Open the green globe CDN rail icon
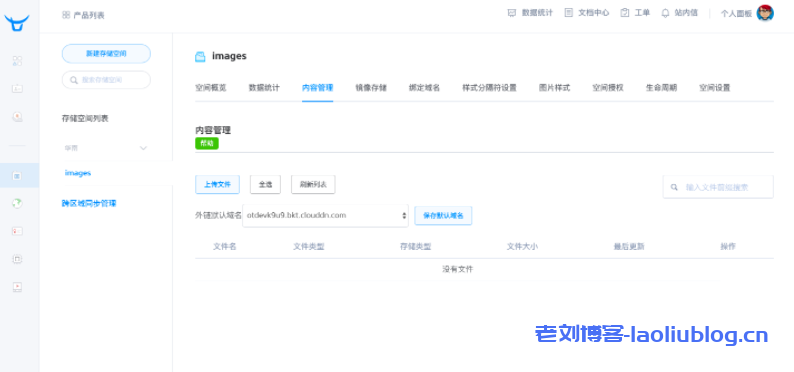 pyautogui.click(x=17, y=203)
